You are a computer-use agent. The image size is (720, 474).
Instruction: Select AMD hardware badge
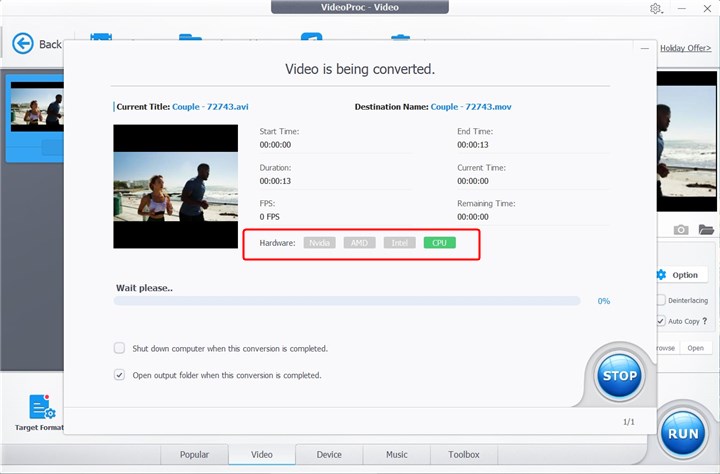(x=360, y=243)
